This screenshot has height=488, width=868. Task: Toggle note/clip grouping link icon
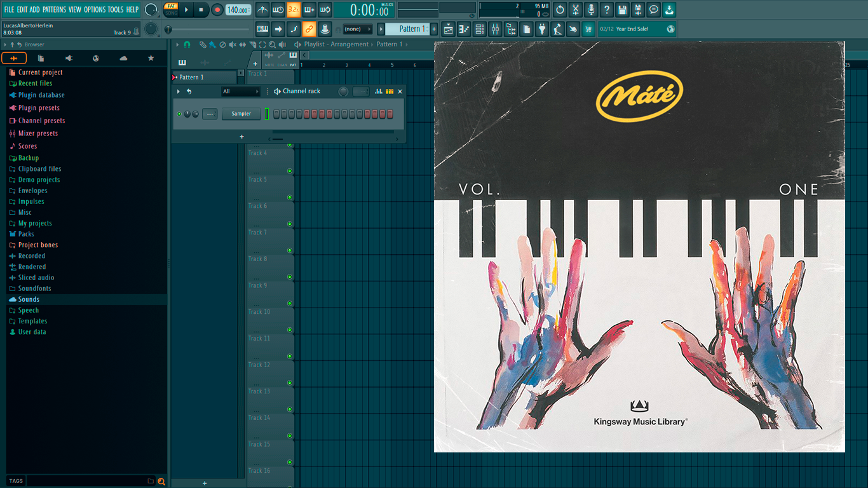point(309,29)
